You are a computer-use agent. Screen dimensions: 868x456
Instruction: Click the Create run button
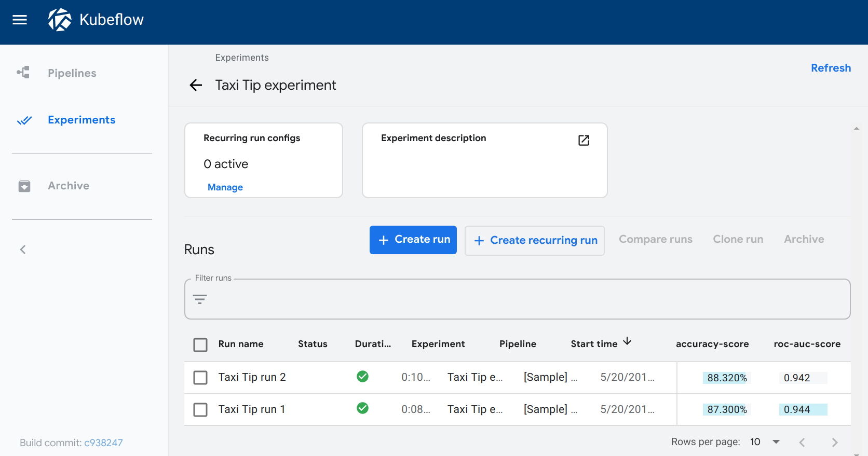point(413,240)
